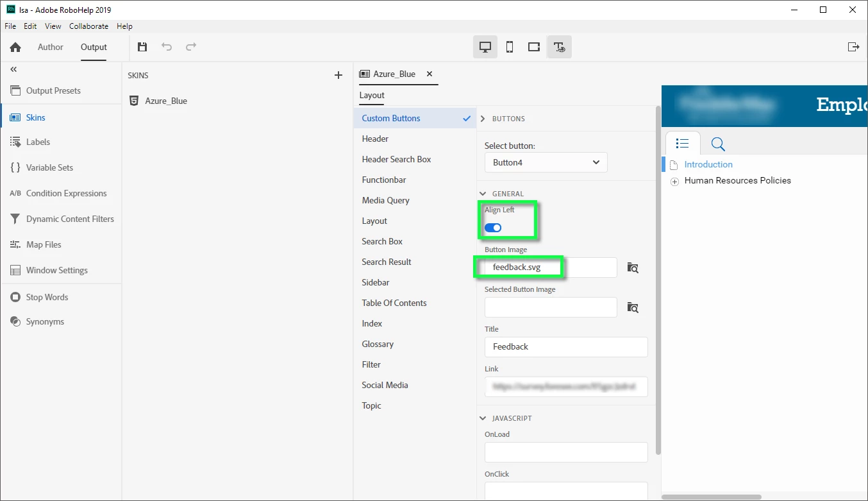868x501 pixels.
Task: Select Media Query layout item
Action: (x=415, y=200)
